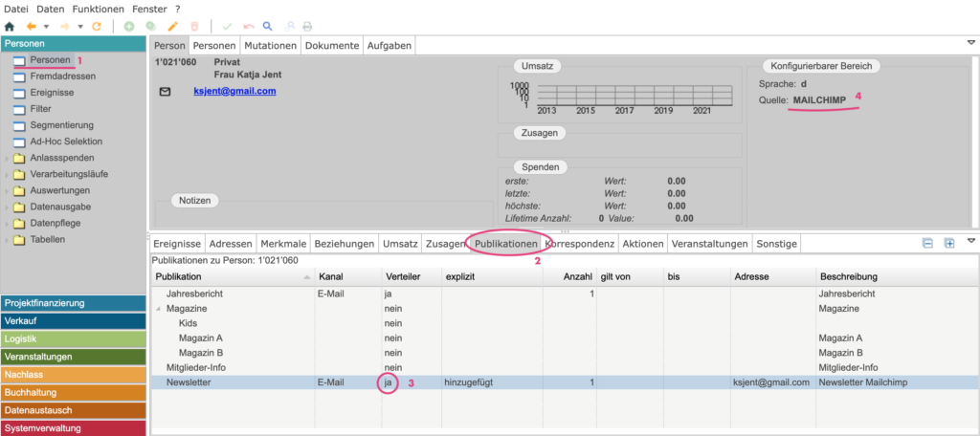Image resolution: width=980 pixels, height=436 pixels.
Task: Click the printer icon in the toolbar
Action: coord(307,26)
